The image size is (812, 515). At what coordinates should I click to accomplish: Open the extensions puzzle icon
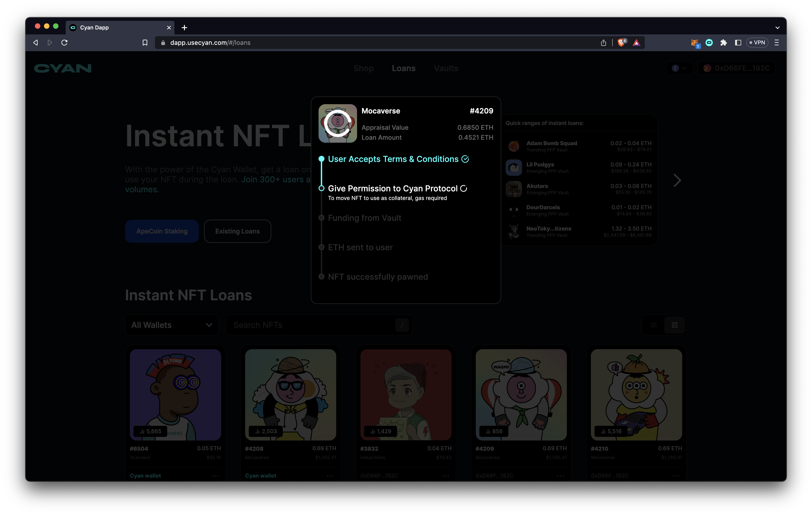(x=724, y=43)
